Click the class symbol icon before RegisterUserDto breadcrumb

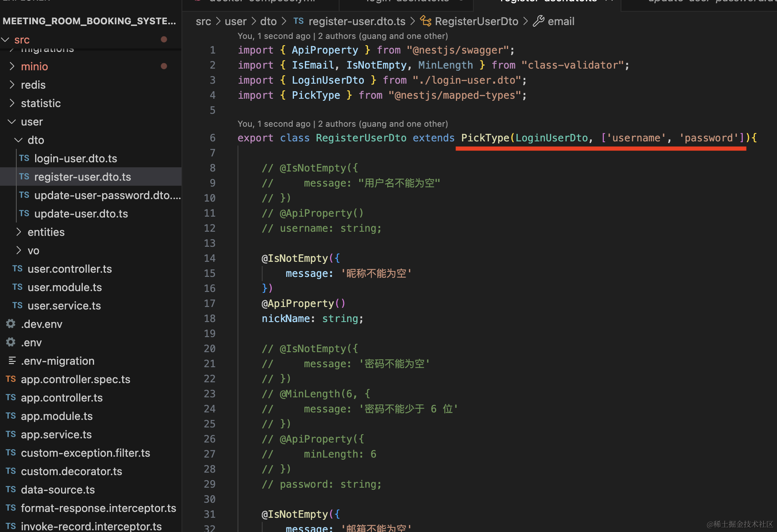coord(426,21)
